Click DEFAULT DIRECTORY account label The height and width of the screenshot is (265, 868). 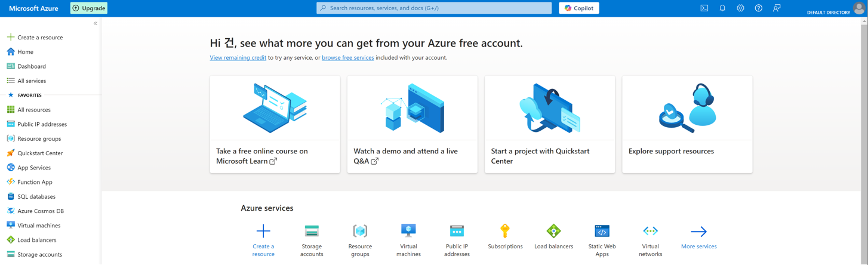[828, 13]
